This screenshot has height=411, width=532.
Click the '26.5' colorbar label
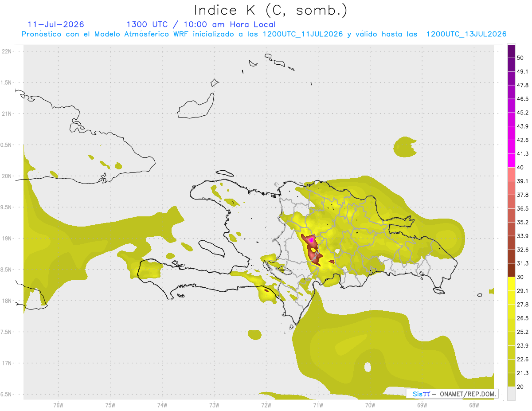pos(523,319)
